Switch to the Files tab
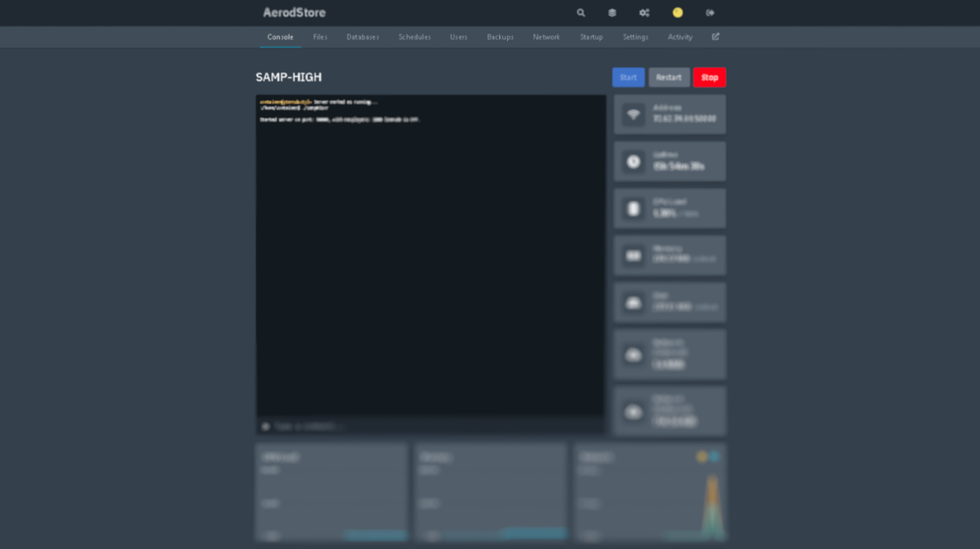The height and width of the screenshot is (549, 980). tap(320, 37)
